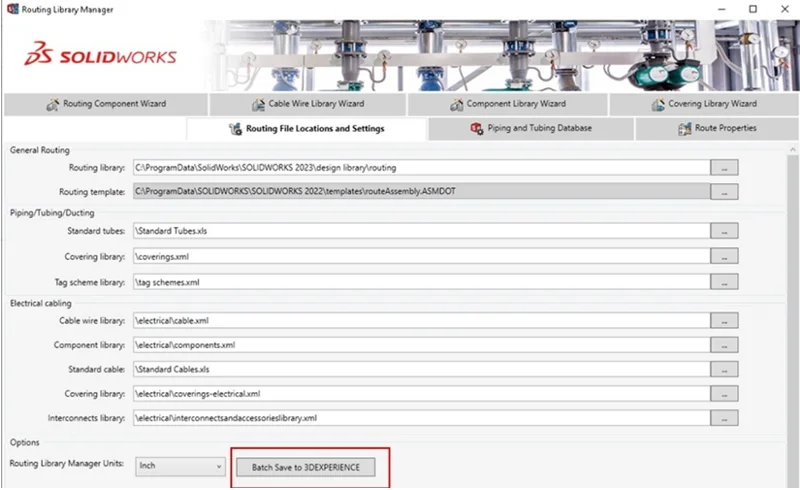Click the Covering Library Wizard icon
Image resolution: width=800 pixels, height=490 pixels.
coord(658,105)
